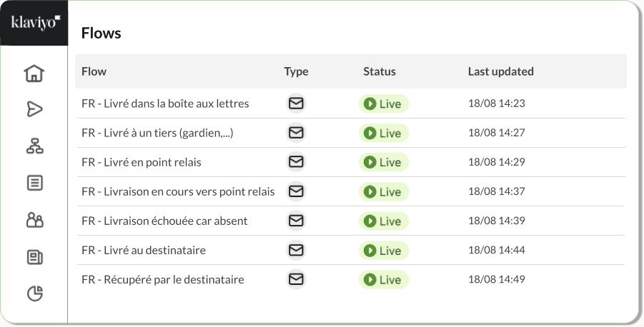Open the forms document icon in sidebar

click(34, 183)
